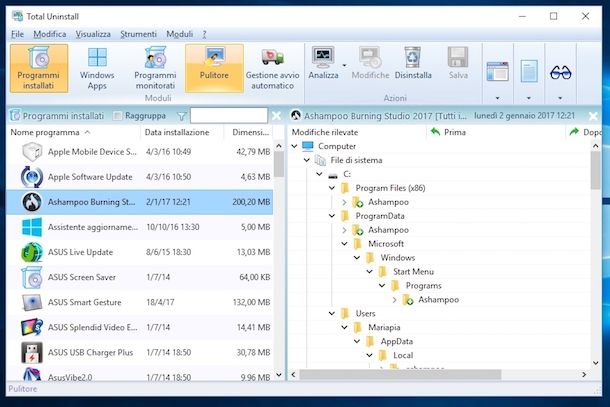Click the Apple Software Update icon
610x407 pixels.
(x=32, y=177)
